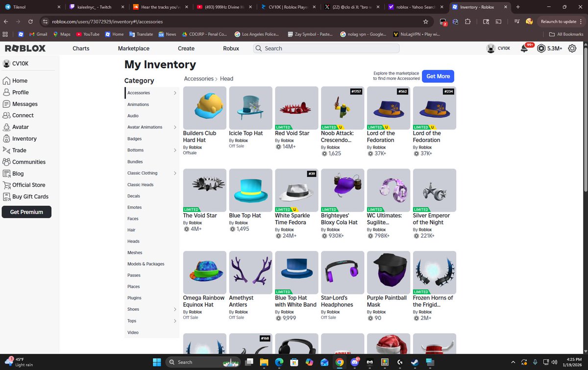
Task: Expand the Accessories category chevron
Action: 175,93
